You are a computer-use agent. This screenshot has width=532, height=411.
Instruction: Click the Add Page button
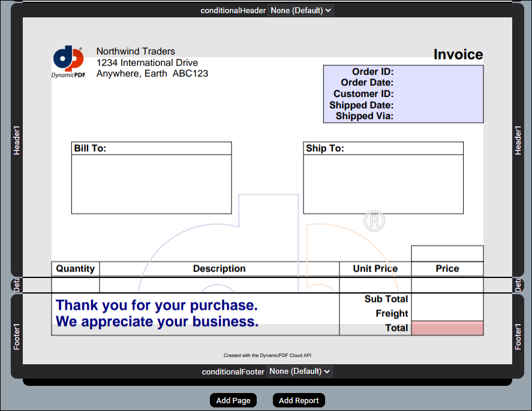point(233,400)
